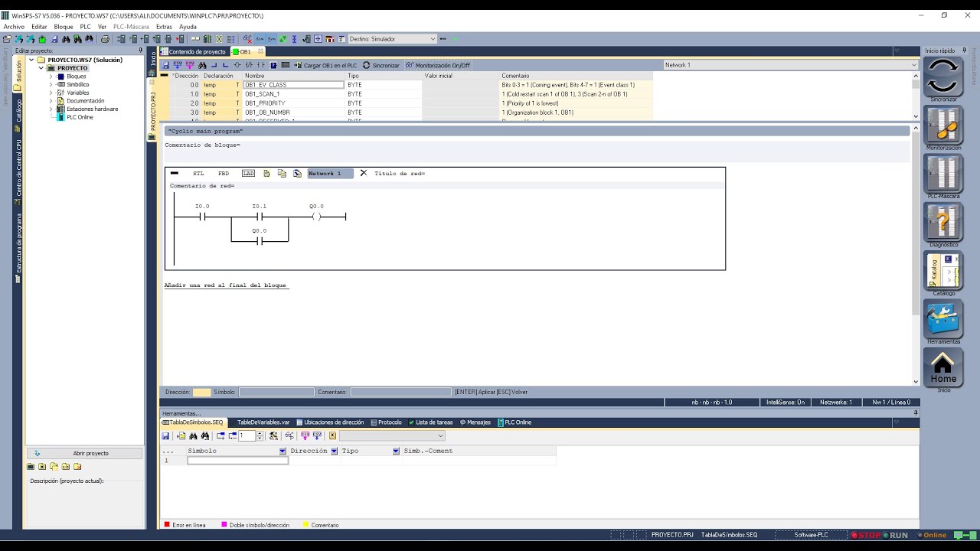Click the STOP indicator in status bar

pyautogui.click(x=866, y=535)
